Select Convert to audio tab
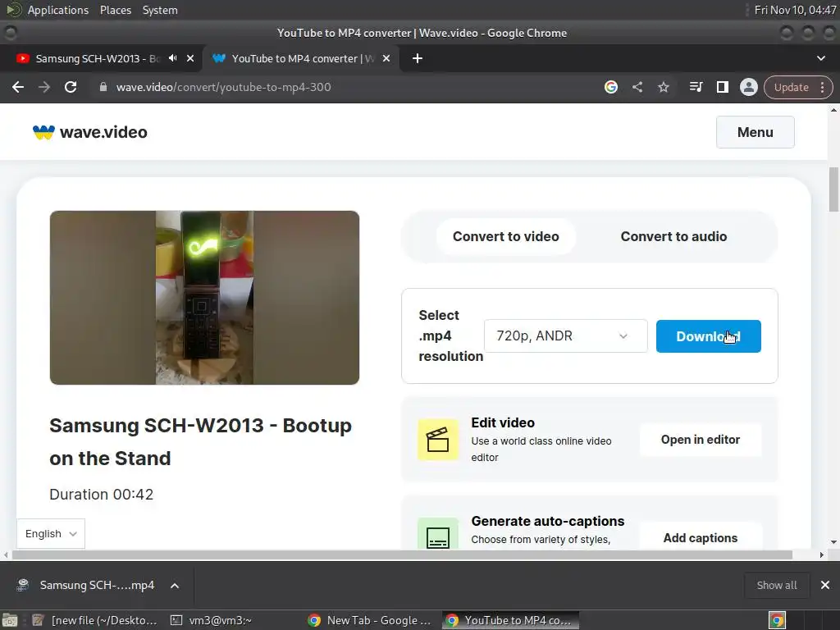This screenshot has width=840, height=630. 673,236
